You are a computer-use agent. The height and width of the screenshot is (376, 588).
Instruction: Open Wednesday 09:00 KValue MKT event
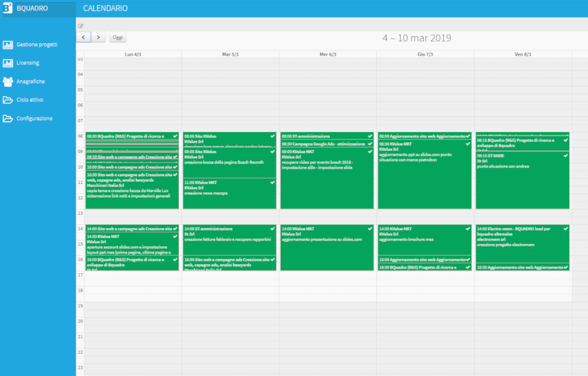(x=327, y=179)
